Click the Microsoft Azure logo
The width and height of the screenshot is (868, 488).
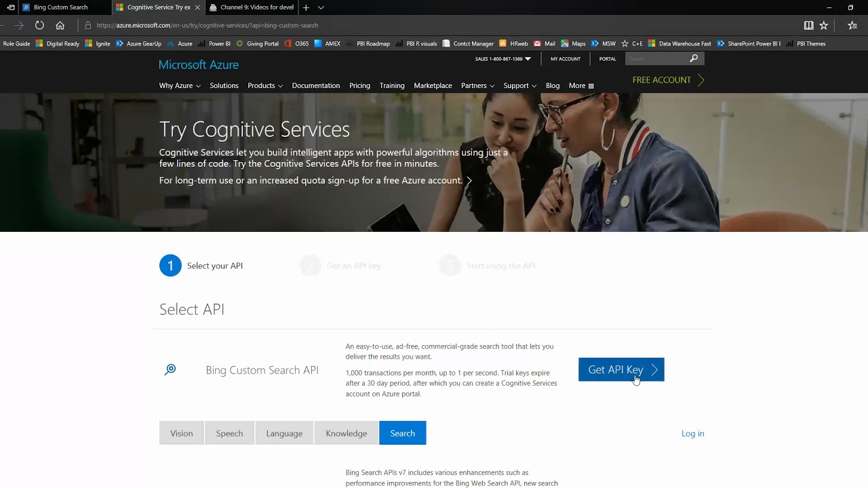199,64
